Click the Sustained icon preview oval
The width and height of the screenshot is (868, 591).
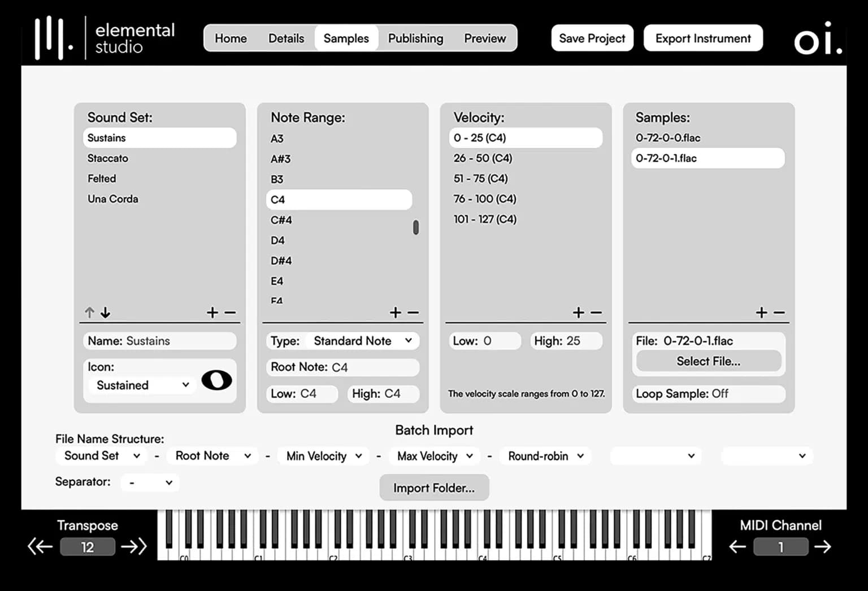(x=216, y=380)
